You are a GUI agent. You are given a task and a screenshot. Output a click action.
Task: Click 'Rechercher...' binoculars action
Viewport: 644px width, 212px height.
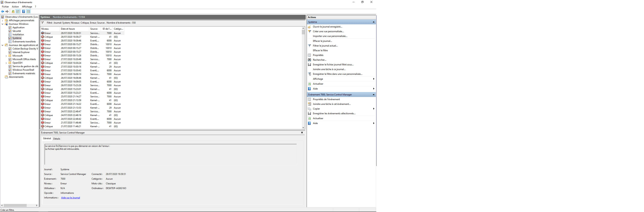[319, 60]
